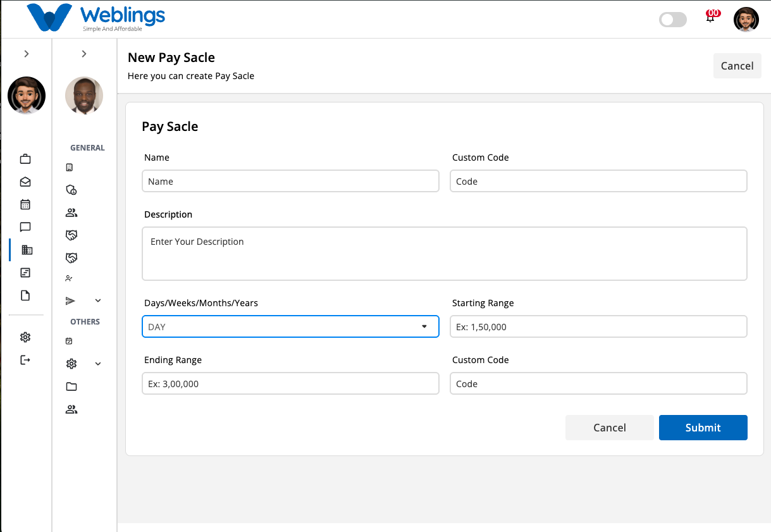Click the 'Description' label
The image size is (771, 532).
168,214
